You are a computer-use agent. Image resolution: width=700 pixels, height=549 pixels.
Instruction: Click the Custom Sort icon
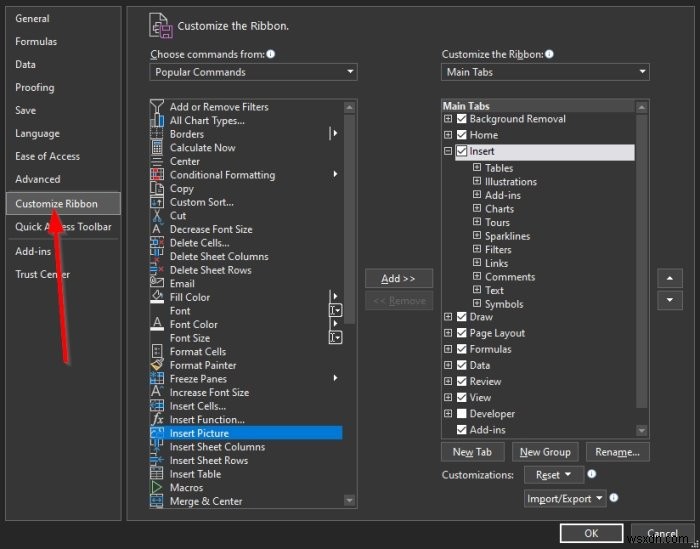[x=157, y=202]
